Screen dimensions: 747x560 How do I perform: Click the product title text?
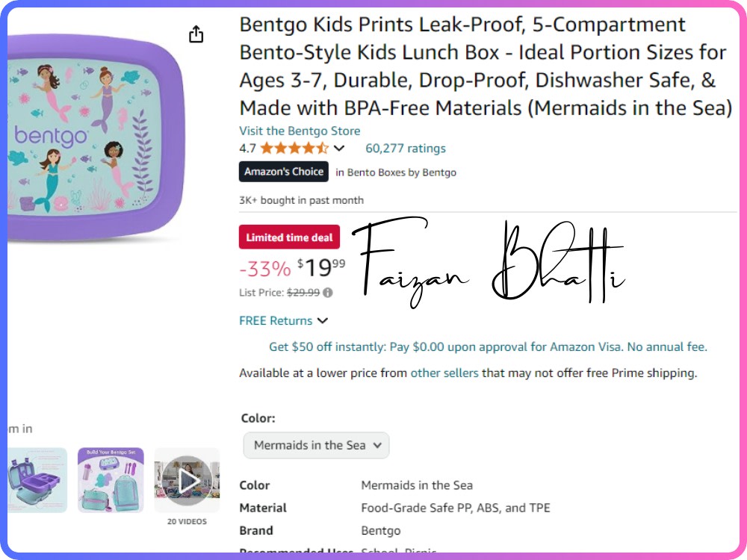(486, 66)
